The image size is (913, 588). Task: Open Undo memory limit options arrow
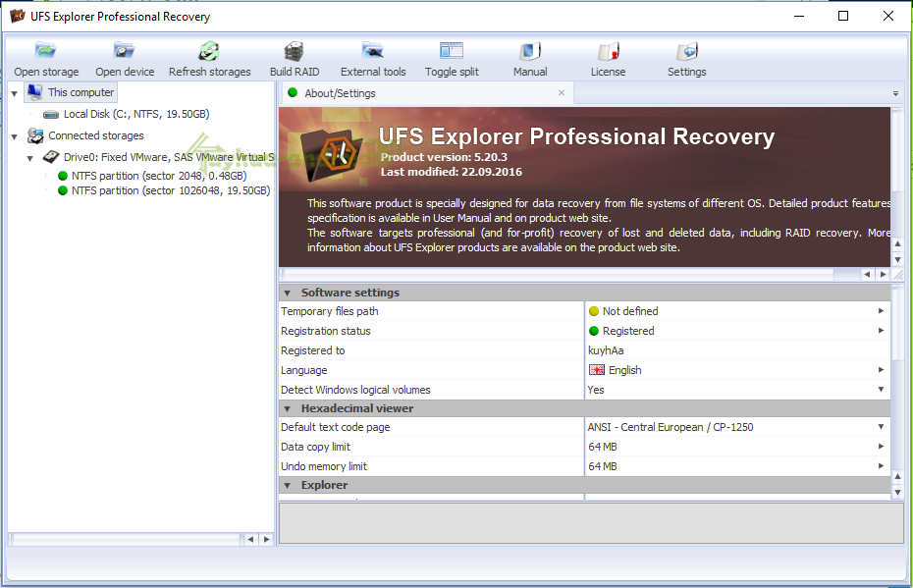[x=881, y=465]
